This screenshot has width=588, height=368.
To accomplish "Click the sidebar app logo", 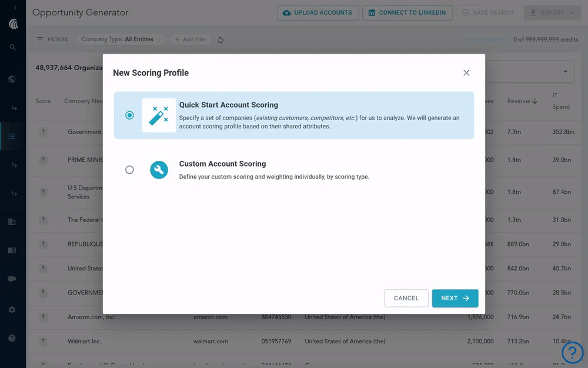I will click(x=13, y=24).
